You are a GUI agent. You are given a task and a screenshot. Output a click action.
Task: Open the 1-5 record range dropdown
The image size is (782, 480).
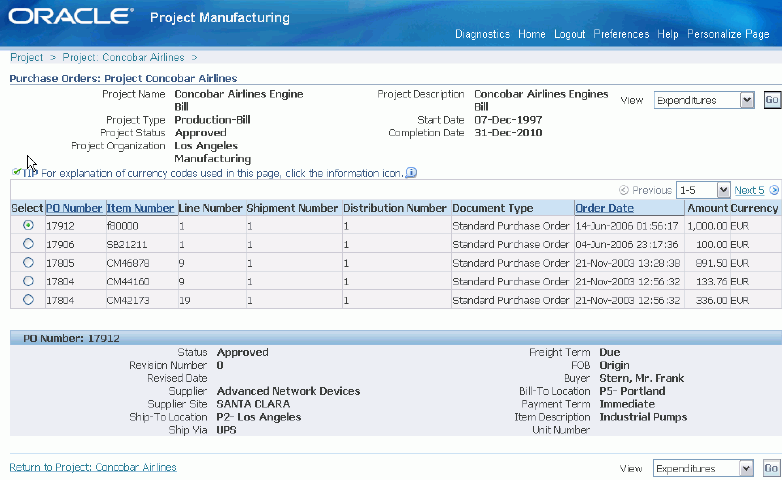coord(703,190)
